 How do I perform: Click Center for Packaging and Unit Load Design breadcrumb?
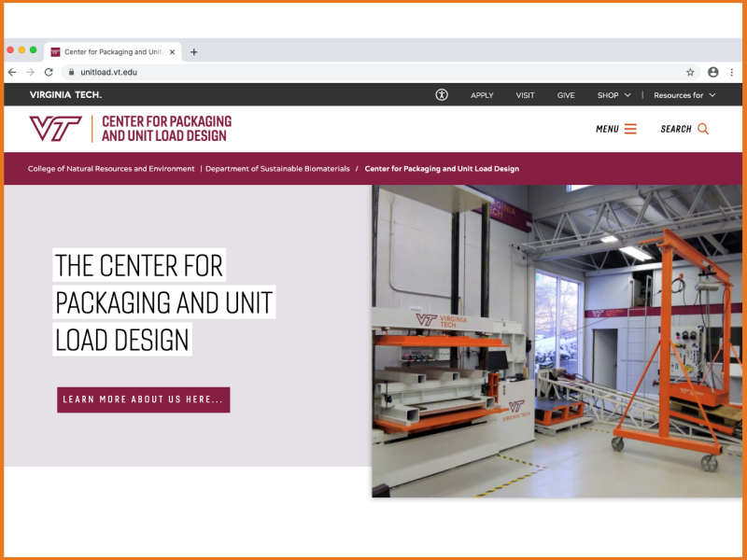pyautogui.click(x=442, y=169)
